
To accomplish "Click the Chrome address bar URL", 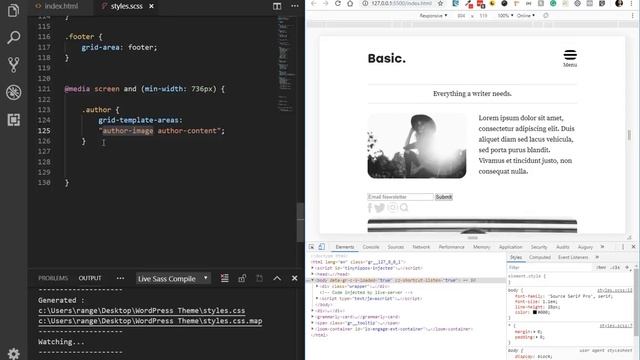I will pos(401,3).
